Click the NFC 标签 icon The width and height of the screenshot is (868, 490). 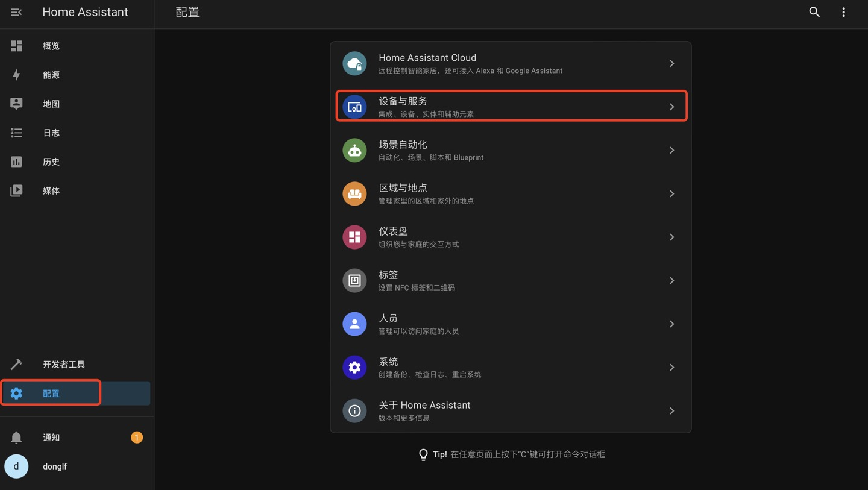point(354,280)
